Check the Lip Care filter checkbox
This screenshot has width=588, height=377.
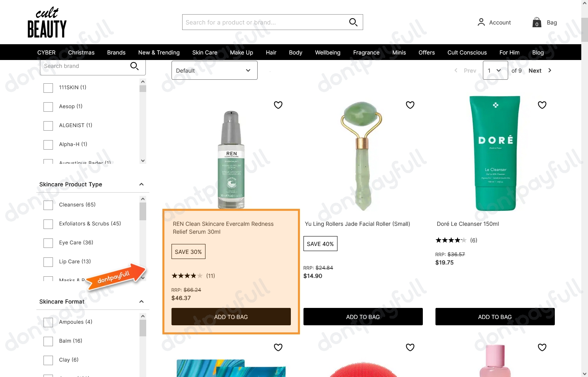pyautogui.click(x=48, y=262)
